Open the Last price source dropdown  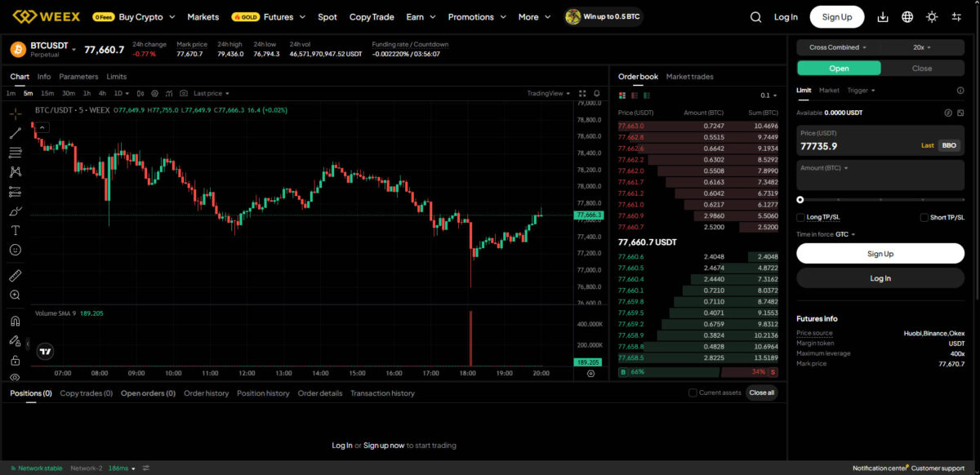[x=211, y=93]
